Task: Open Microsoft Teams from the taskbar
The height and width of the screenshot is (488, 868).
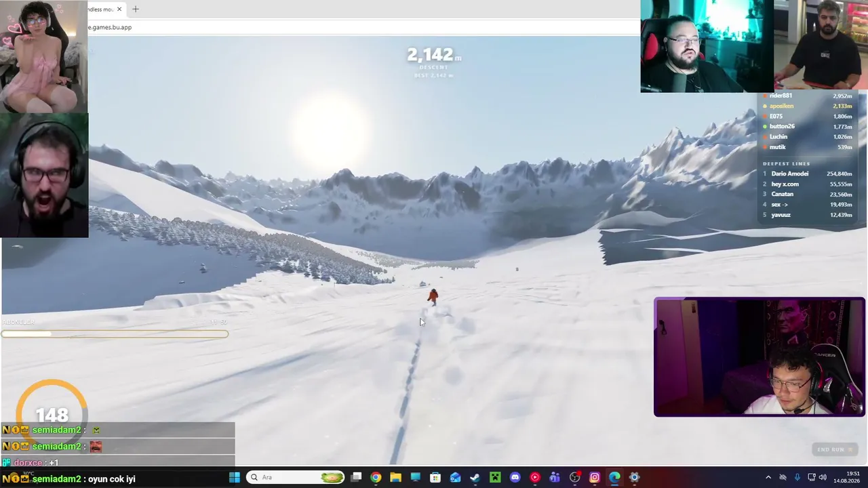Action: tap(555, 477)
